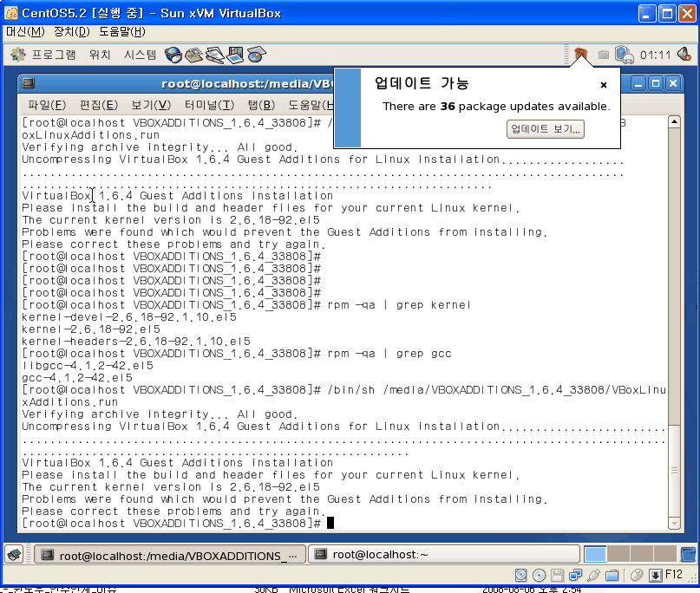Launch the Evolution mail launcher icon
700x593 pixels.
(193, 55)
